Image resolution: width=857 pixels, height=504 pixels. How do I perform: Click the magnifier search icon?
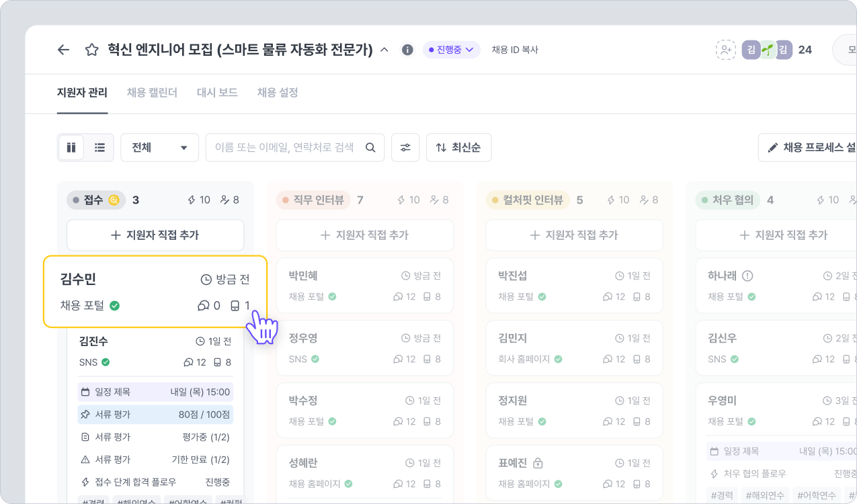pyautogui.click(x=370, y=147)
